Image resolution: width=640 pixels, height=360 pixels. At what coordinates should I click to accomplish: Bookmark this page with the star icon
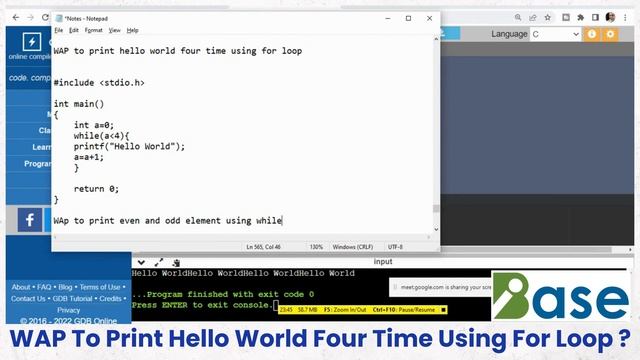tap(548, 18)
